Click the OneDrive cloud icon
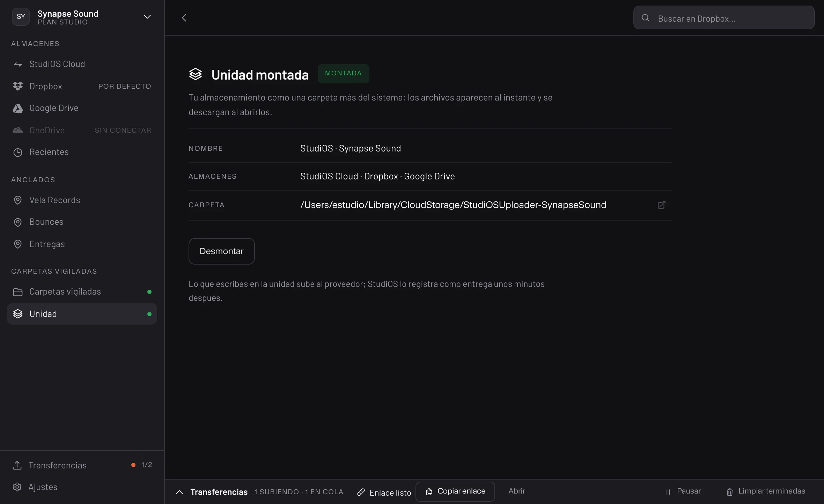Viewport: 824px width, 504px height. (18, 130)
